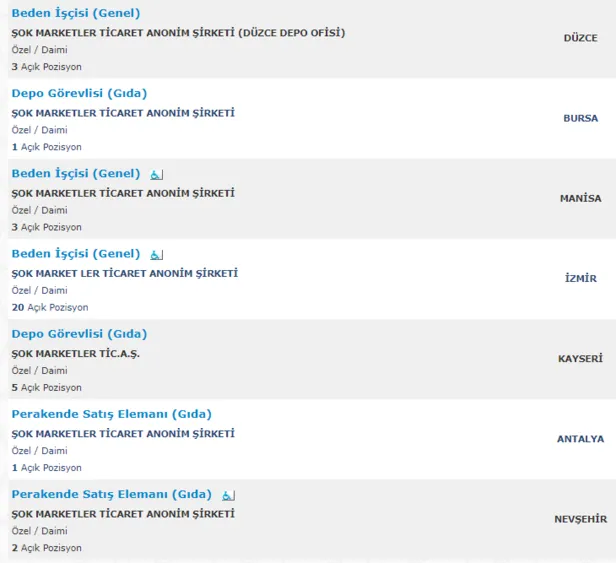616x563 pixels.
Task: Select the Beden İşçisi (Genel) title for İzmir
Action: (x=76, y=254)
